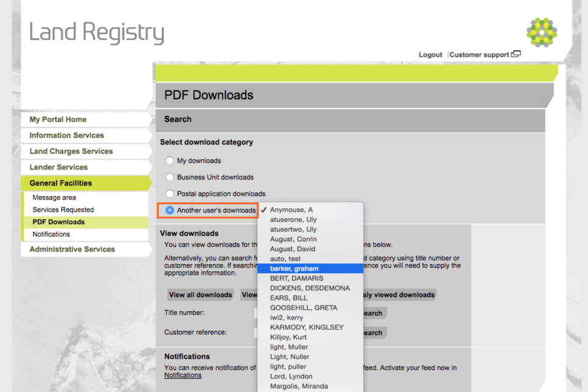Viewport: 588px width, 392px height.
Task: Open My Portal Home menu item
Action: coord(58,119)
